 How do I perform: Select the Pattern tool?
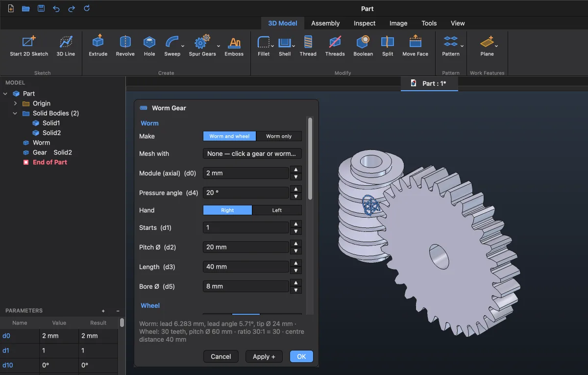tap(451, 46)
